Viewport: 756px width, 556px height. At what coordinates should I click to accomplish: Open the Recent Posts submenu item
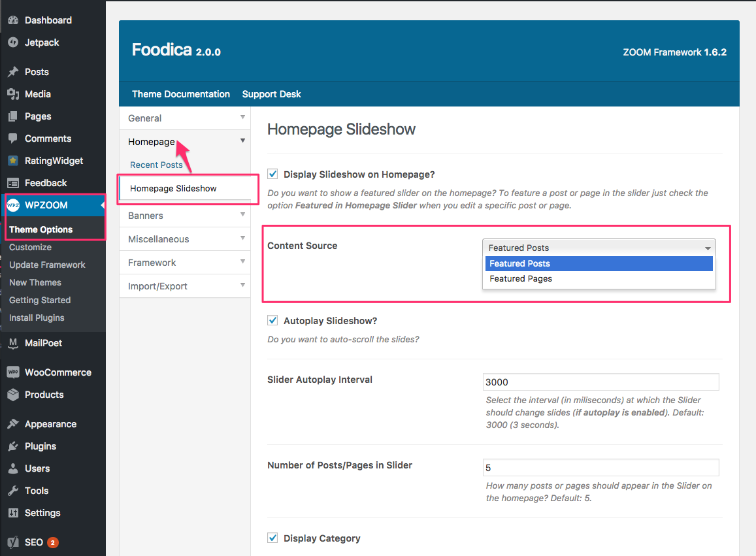tap(156, 165)
